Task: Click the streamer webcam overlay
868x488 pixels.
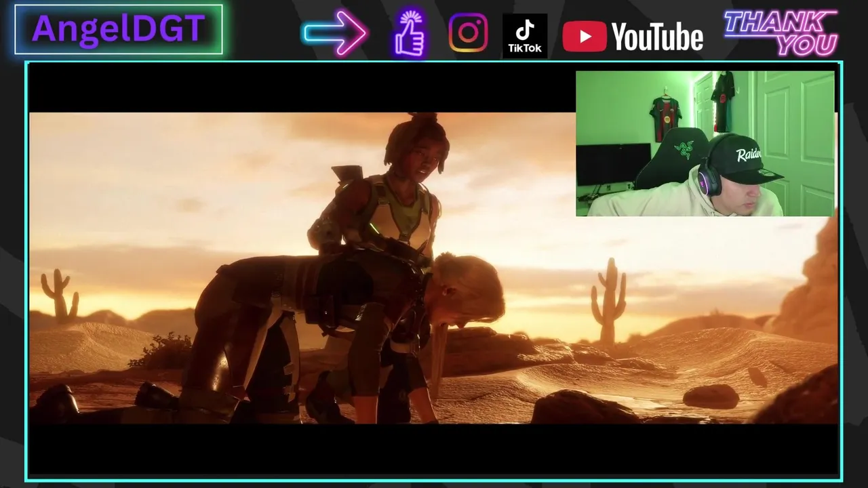Action: [705, 144]
